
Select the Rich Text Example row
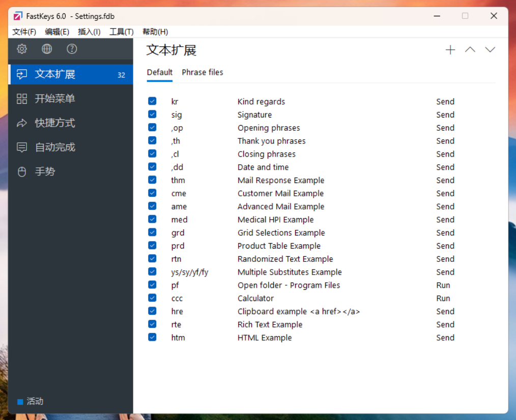pyautogui.click(x=321, y=325)
